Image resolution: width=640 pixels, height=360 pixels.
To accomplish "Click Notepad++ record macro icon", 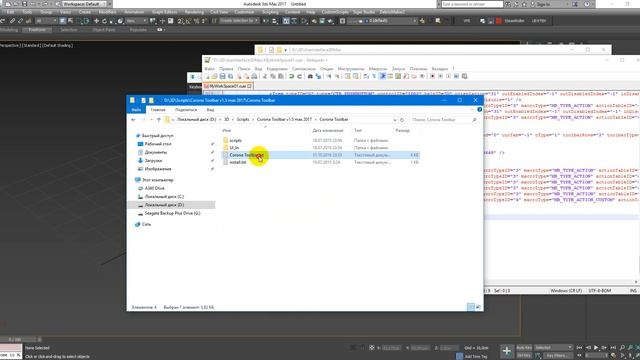I will [433, 76].
